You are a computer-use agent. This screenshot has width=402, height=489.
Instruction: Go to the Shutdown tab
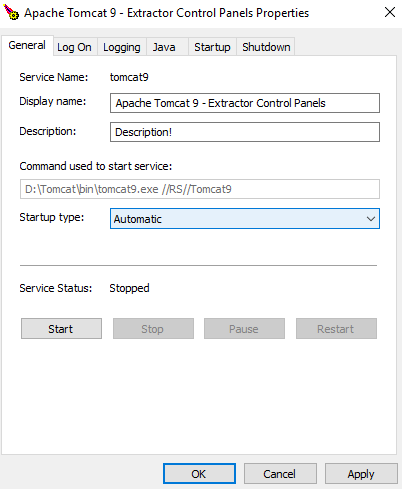click(x=266, y=47)
